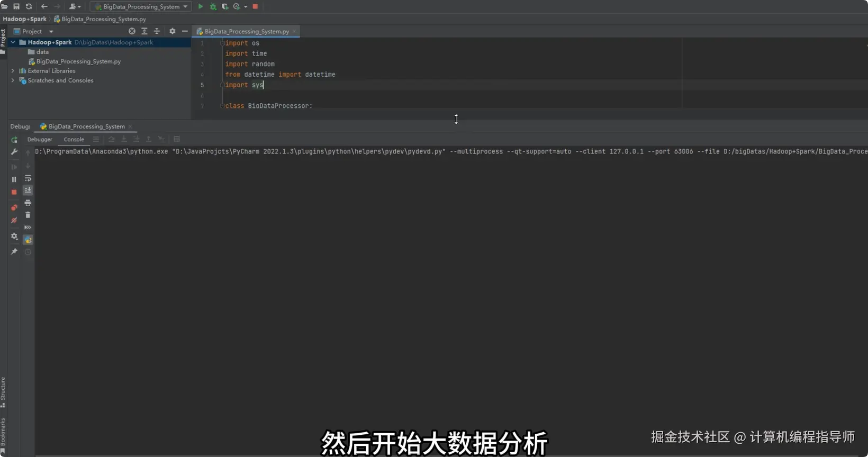Click the fold marker beside class BigDataProcessor

222,106
